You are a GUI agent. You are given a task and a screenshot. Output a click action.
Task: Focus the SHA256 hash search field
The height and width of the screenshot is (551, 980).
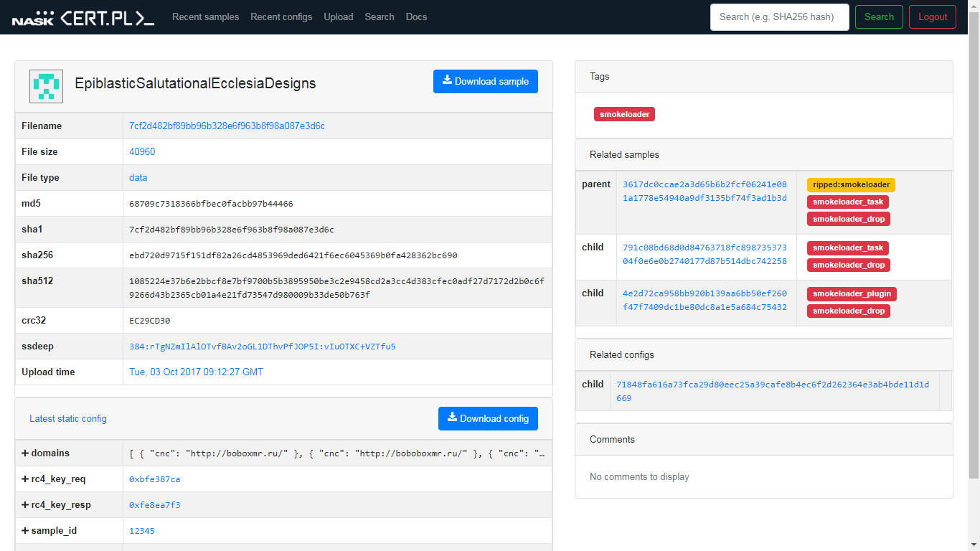coord(779,17)
